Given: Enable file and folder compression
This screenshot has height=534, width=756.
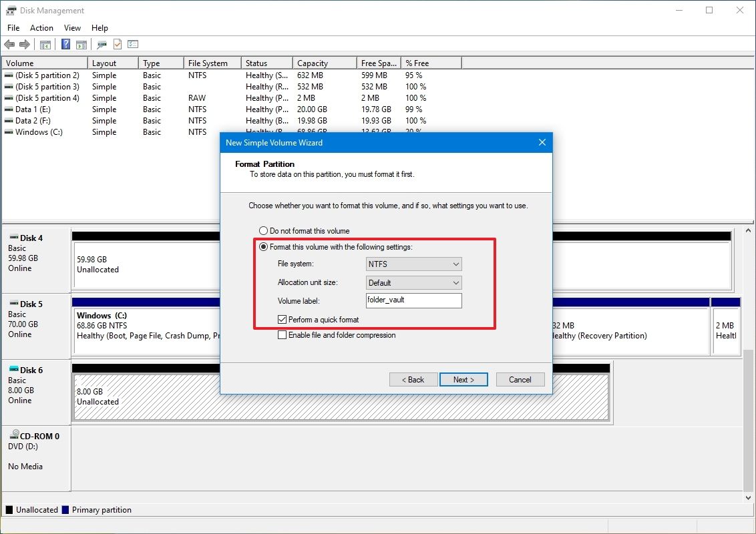Looking at the screenshot, I should pyautogui.click(x=282, y=334).
